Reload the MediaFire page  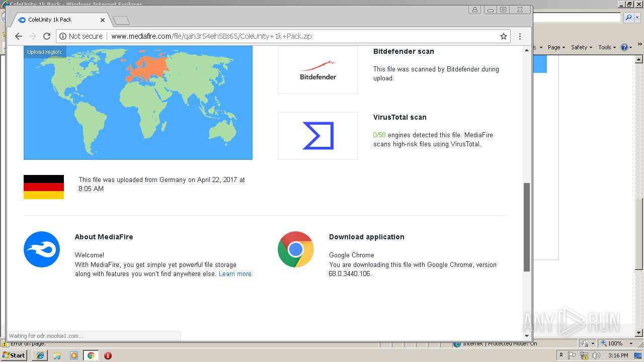pos(47,36)
